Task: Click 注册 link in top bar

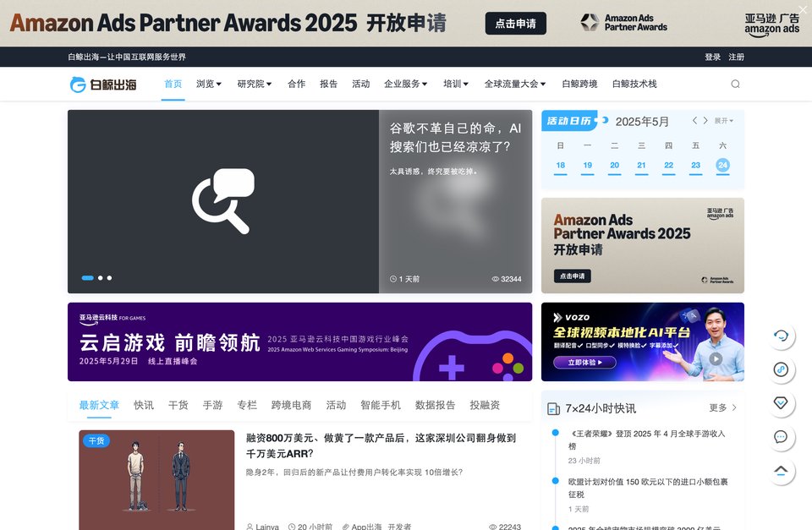Action: click(737, 57)
